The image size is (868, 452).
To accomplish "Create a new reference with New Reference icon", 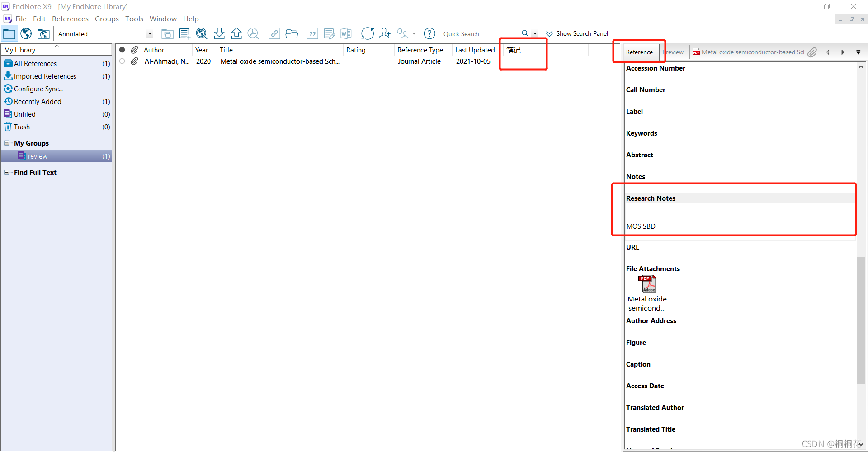I will point(184,33).
